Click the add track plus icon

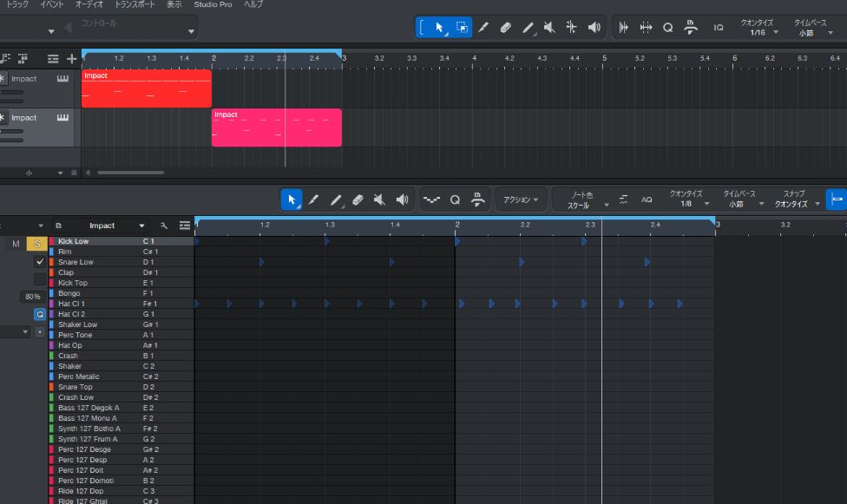click(x=71, y=58)
